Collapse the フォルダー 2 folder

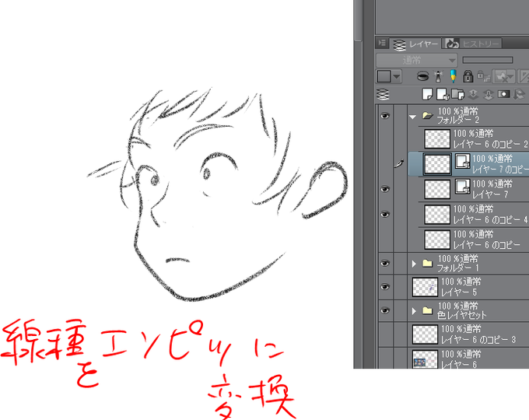tap(412, 117)
